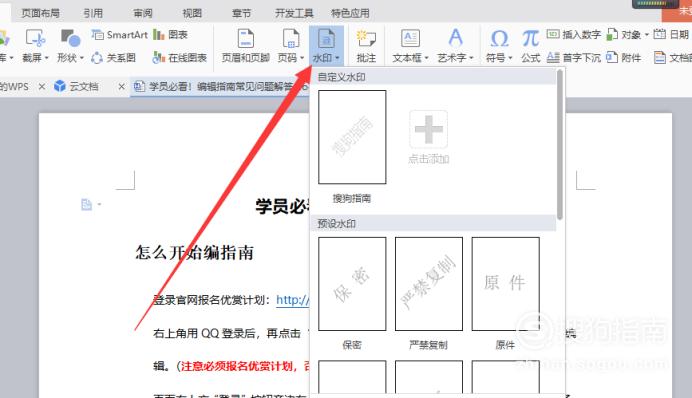
Task: Close the 云文档 tab
Action: coord(121,86)
